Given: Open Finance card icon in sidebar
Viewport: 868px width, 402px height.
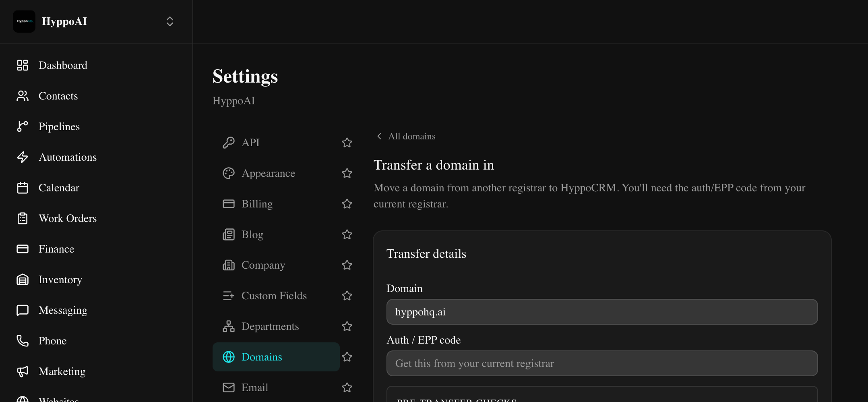Looking at the screenshot, I should (23, 249).
